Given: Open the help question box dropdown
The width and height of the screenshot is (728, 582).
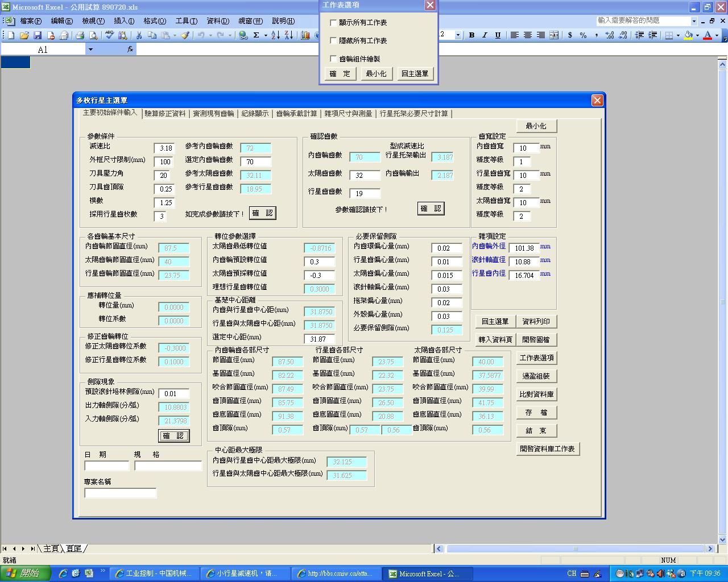Looking at the screenshot, I should pos(694,21).
